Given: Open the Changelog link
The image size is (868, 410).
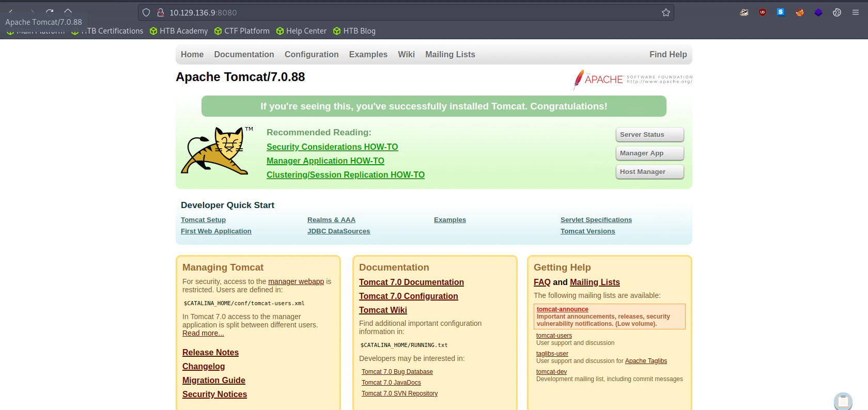Looking at the screenshot, I should (x=204, y=366).
